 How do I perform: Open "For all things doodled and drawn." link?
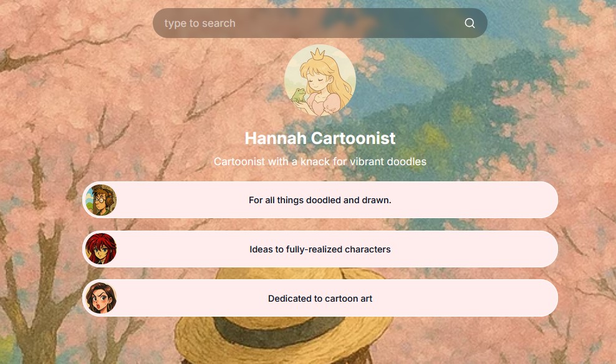point(320,200)
